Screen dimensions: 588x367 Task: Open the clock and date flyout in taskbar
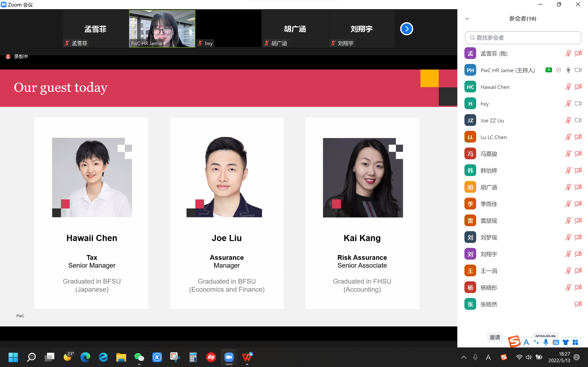[x=559, y=357]
